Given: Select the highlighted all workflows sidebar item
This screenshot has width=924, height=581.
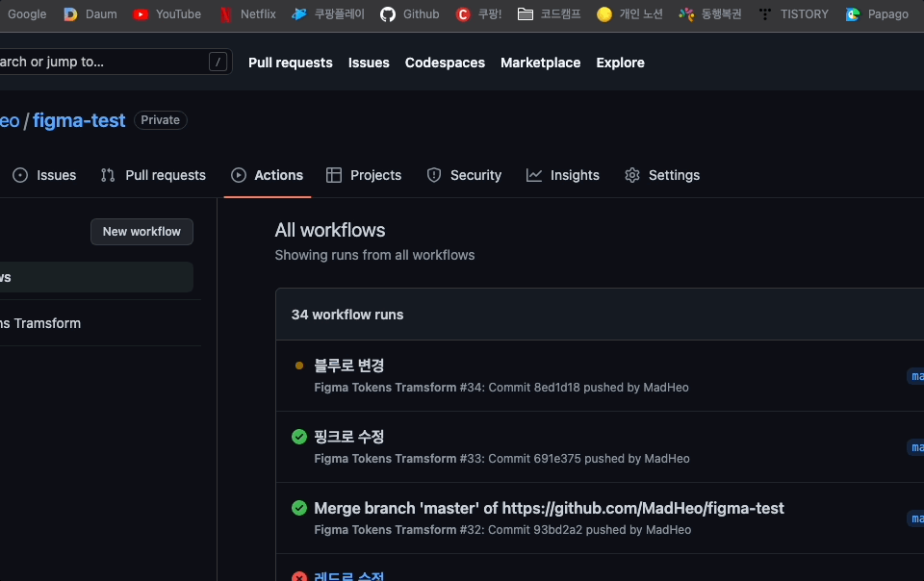Looking at the screenshot, I should [x=94, y=277].
